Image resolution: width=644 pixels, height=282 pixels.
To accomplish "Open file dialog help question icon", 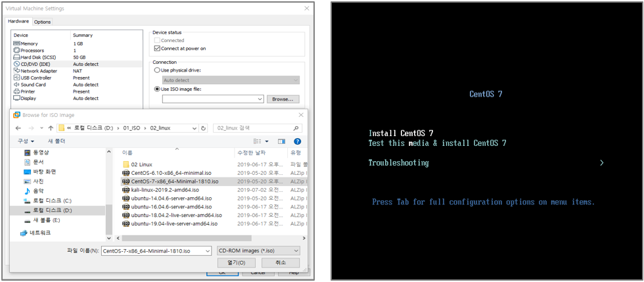I will (298, 141).
